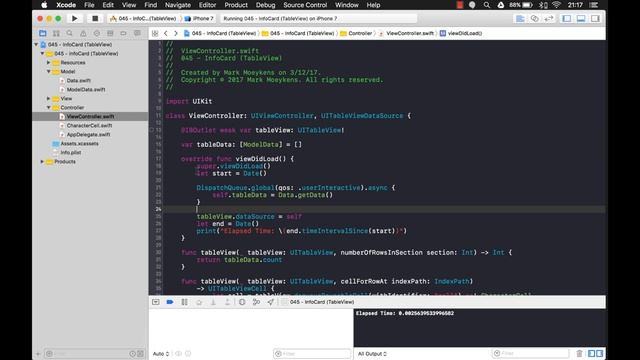
Task: Switch to Version editor
Action: click(x=549, y=18)
